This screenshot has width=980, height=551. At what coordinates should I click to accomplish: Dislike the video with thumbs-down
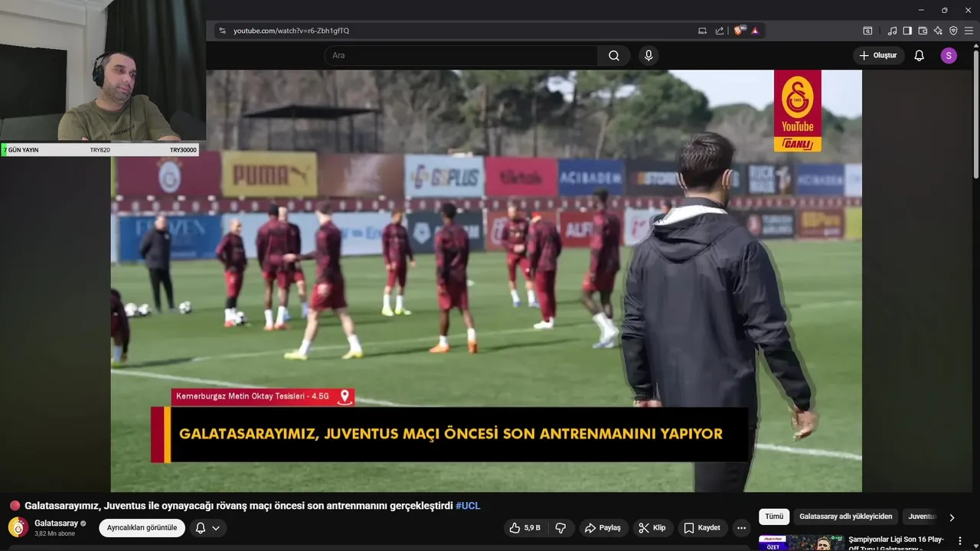click(x=560, y=528)
